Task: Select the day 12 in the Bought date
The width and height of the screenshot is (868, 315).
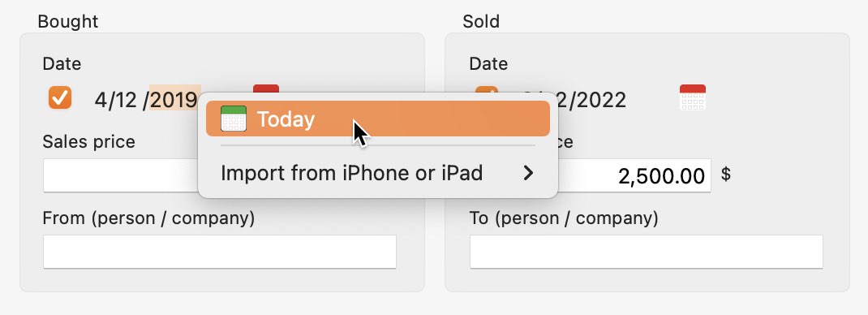Action: [x=125, y=100]
